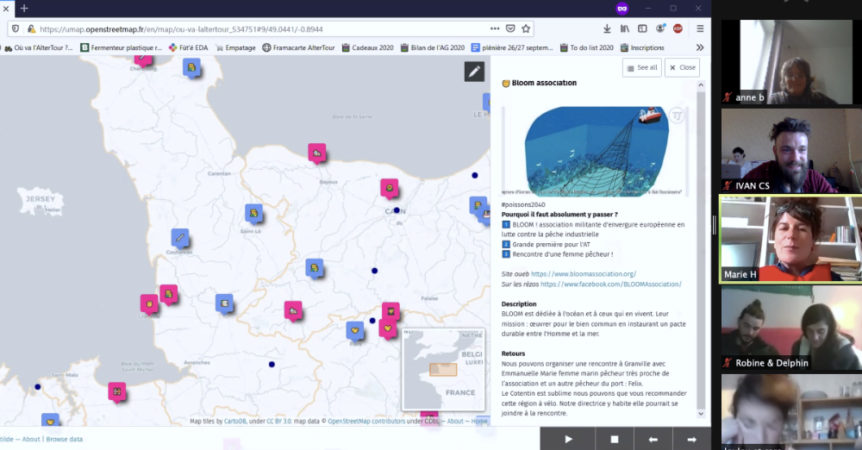The width and height of the screenshot is (862, 450).
Task: Click the info panel scrollbar down arrow
Action: (x=700, y=414)
